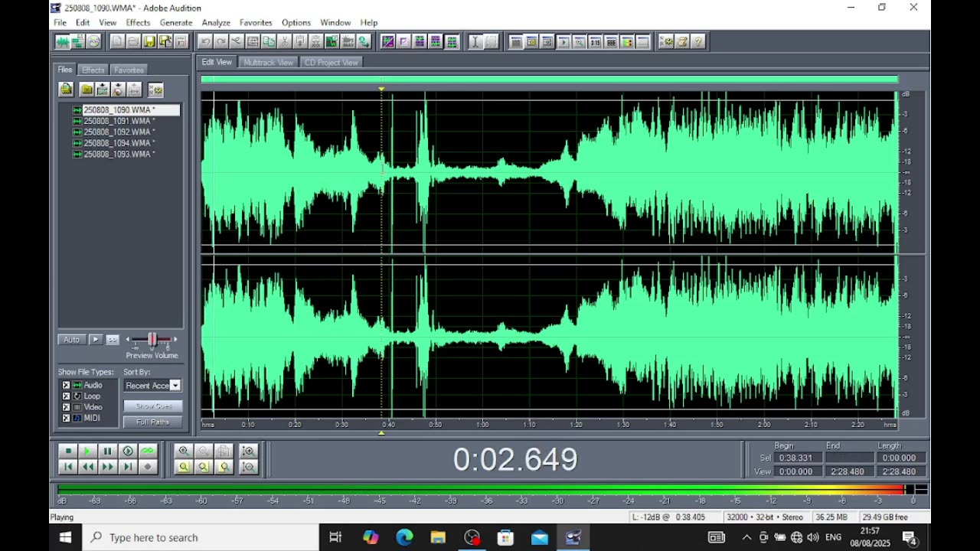Click the Zoom In Vertically icon
This screenshot has width=980, height=551.
[248, 452]
